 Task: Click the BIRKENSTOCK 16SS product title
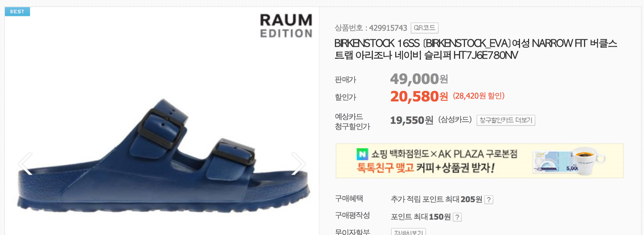coord(475,49)
